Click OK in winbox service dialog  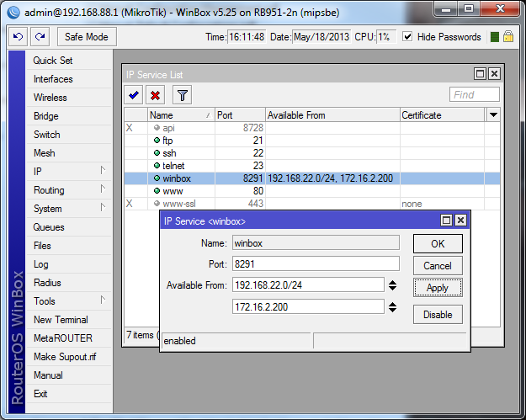coord(438,243)
